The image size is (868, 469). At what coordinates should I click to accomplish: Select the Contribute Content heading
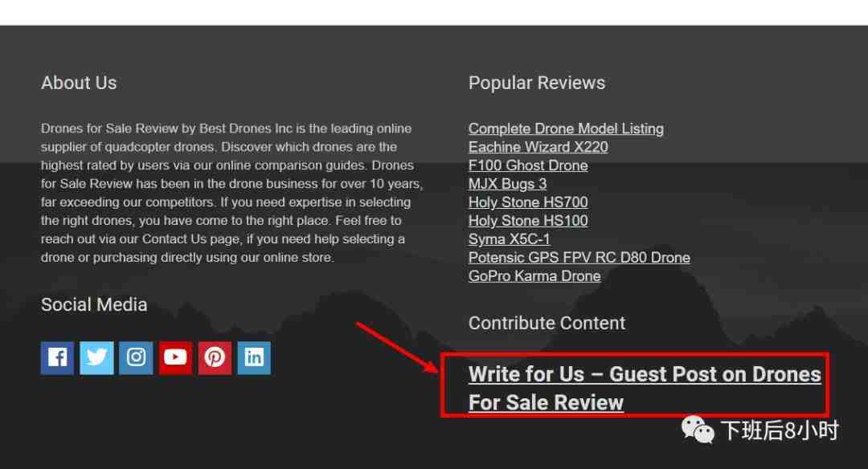[x=547, y=323]
